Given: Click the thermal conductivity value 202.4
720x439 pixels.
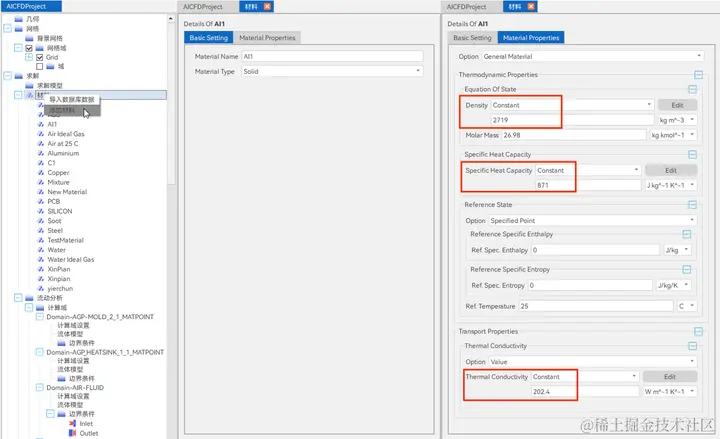Looking at the screenshot, I should [585, 392].
